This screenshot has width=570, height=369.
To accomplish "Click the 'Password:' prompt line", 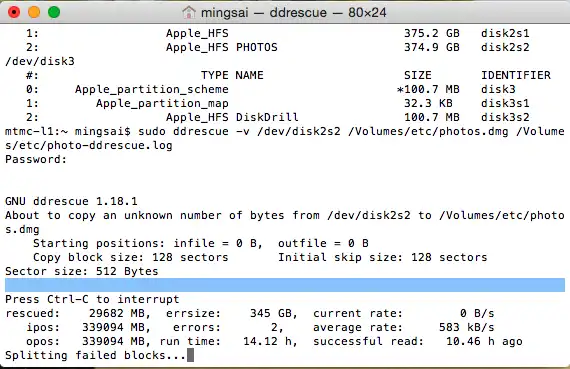I will pos(36,160).
